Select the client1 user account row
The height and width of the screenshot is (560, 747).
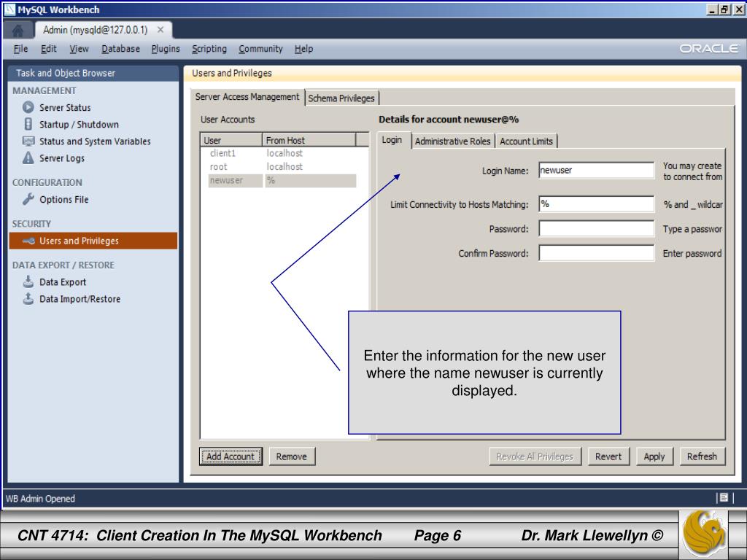coord(282,153)
